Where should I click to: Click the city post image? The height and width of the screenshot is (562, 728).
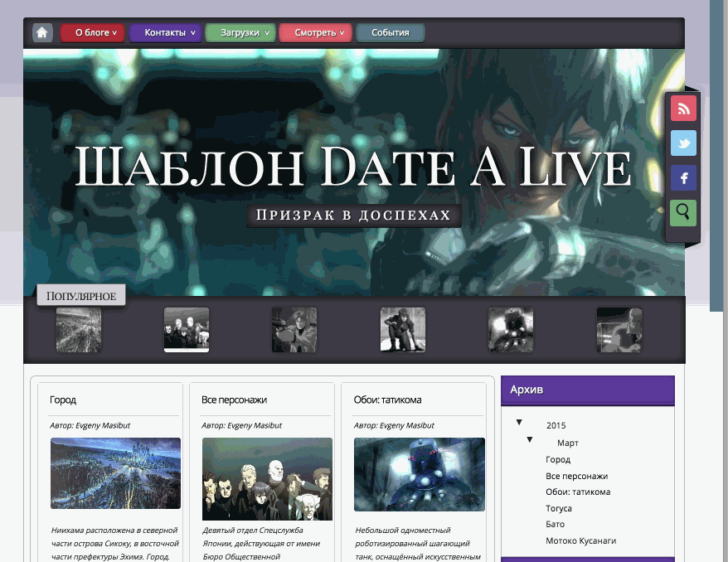point(115,473)
